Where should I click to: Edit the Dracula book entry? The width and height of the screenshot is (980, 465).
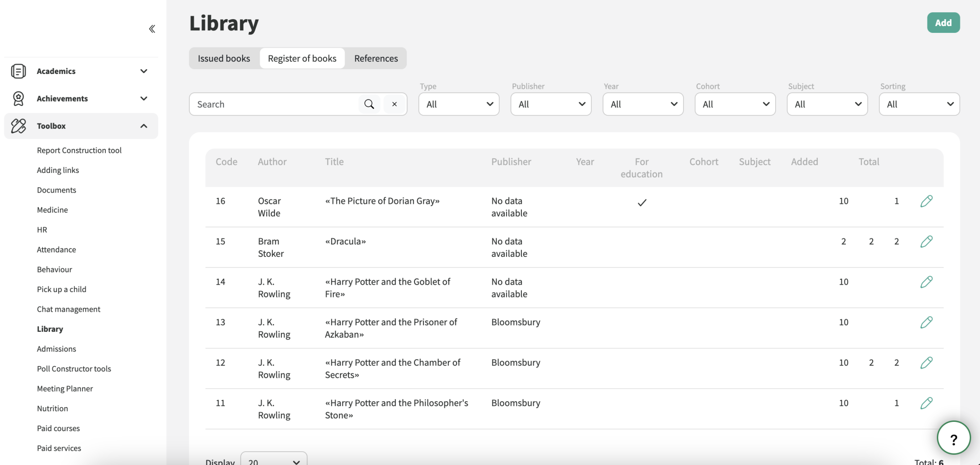coord(926,242)
